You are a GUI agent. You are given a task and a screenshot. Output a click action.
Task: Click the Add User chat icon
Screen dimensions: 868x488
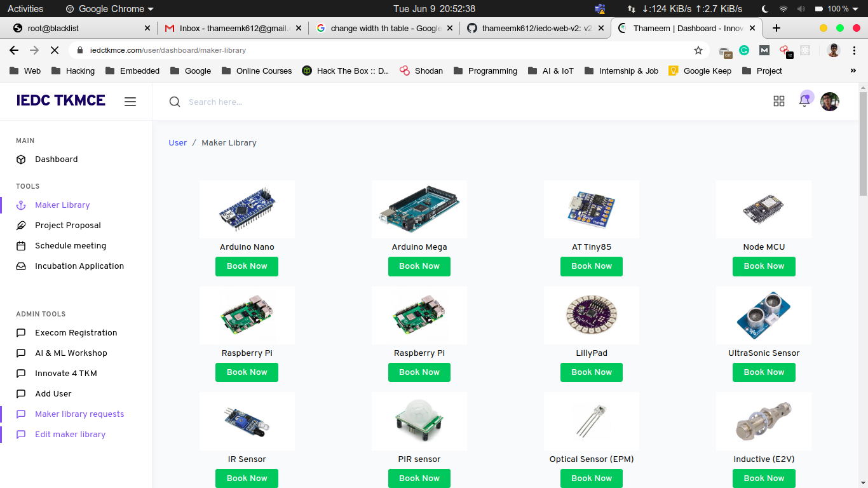click(21, 394)
